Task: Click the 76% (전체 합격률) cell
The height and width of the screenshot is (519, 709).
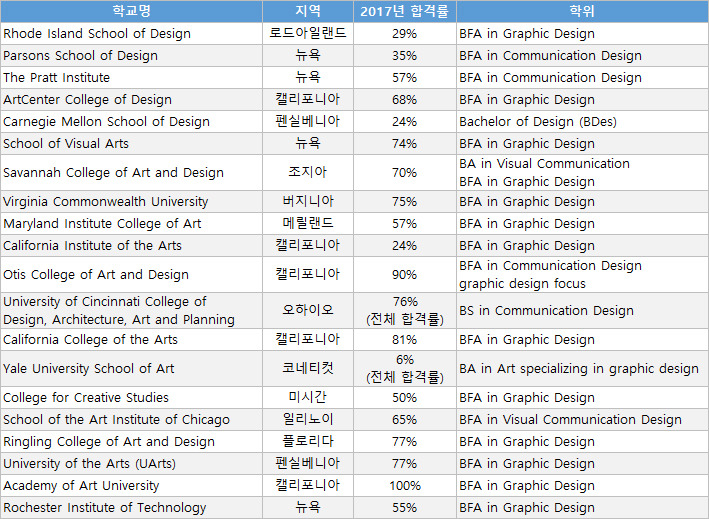Action: [405, 311]
